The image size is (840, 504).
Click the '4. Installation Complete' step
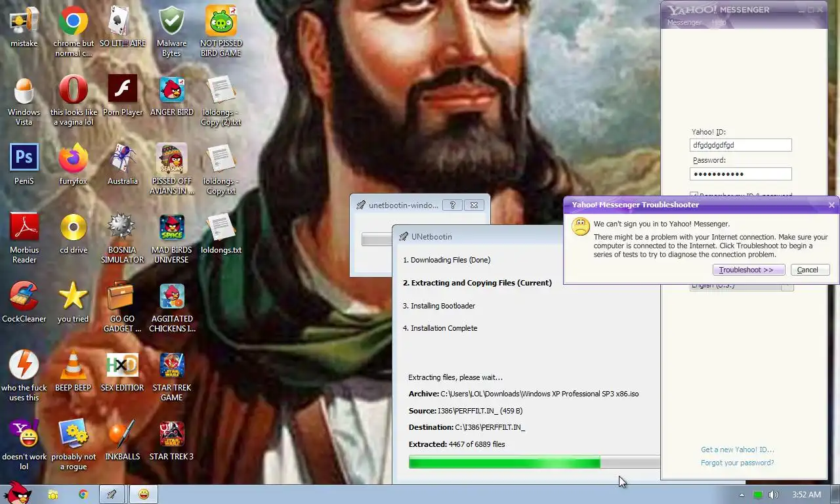coord(440,328)
